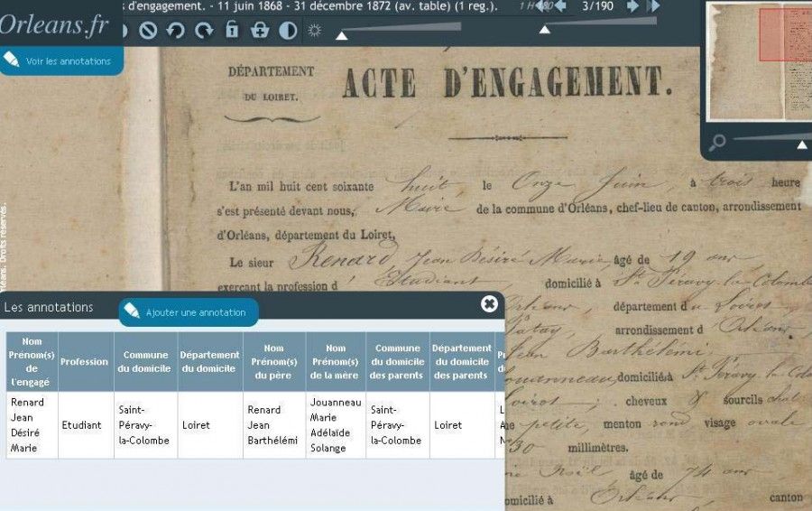Select the Etudiant cell
This screenshot has width=812, height=511.
coord(86,425)
